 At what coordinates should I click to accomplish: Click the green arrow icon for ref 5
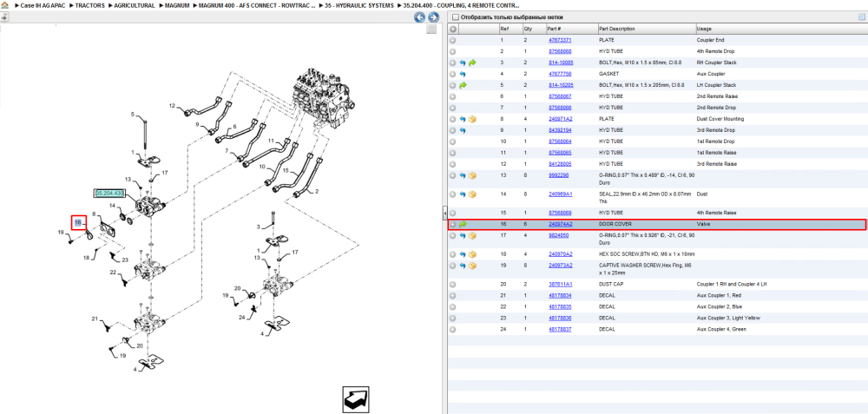(x=463, y=85)
